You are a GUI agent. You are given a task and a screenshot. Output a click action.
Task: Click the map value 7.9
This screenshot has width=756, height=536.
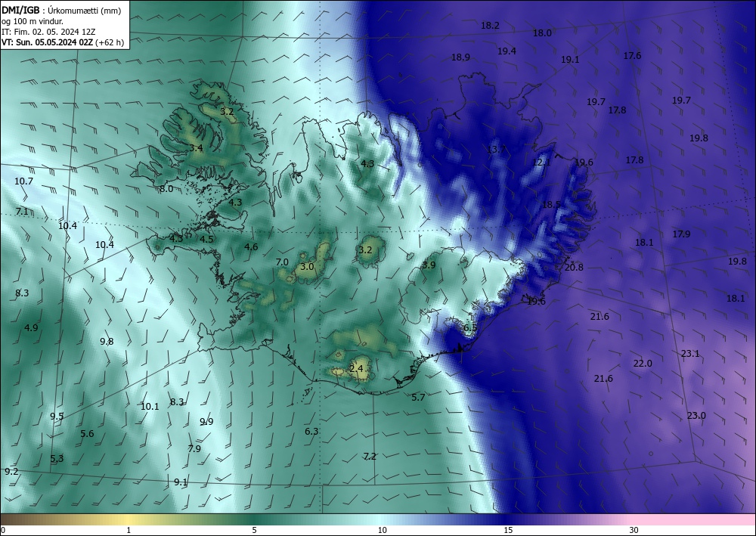coord(194,449)
